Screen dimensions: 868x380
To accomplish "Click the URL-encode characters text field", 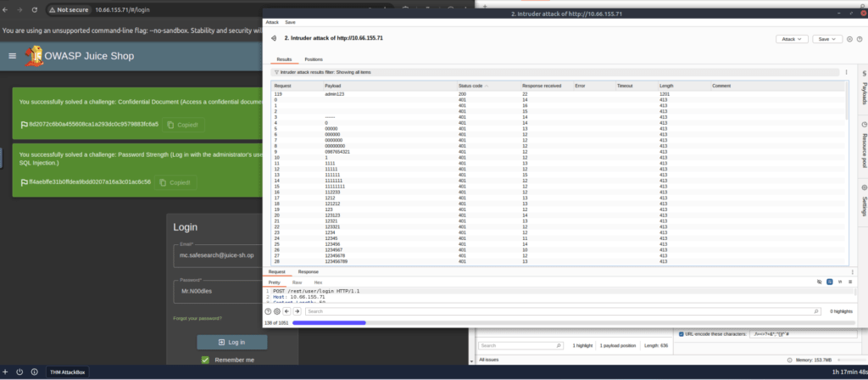I will click(x=803, y=334).
